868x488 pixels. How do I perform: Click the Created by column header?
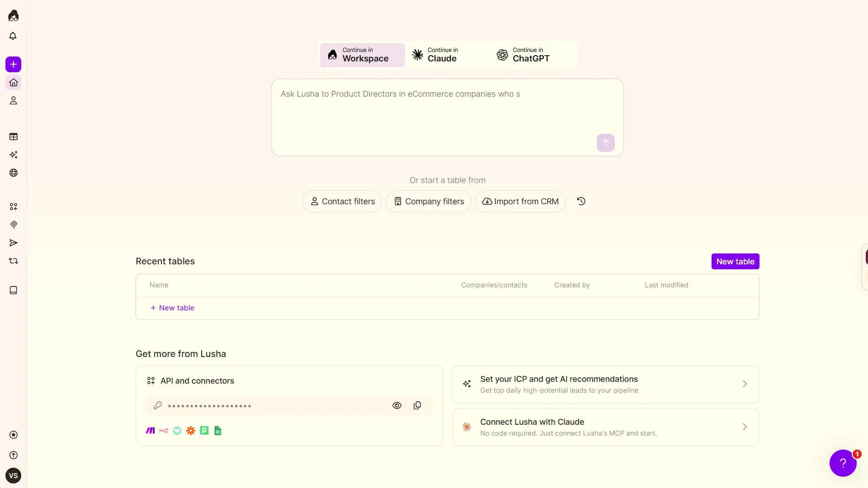click(572, 285)
